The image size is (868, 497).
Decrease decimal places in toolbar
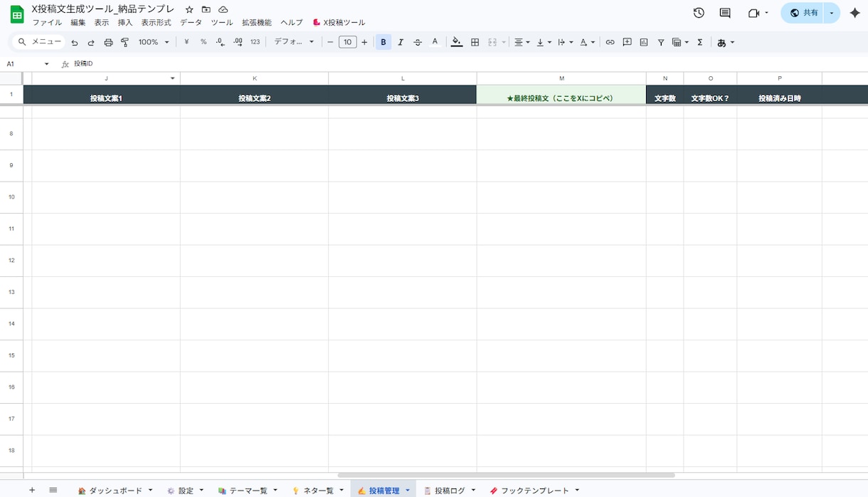coord(221,42)
